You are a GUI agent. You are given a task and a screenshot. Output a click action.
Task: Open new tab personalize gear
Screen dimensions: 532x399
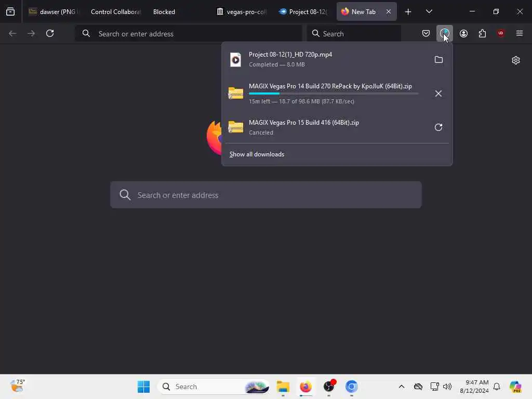(516, 60)
